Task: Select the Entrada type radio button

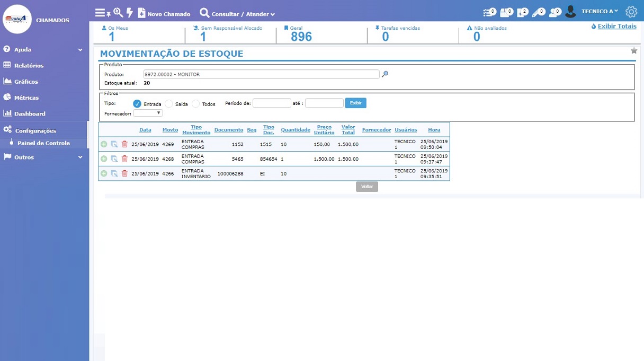Action: click(x=137, y=104)
